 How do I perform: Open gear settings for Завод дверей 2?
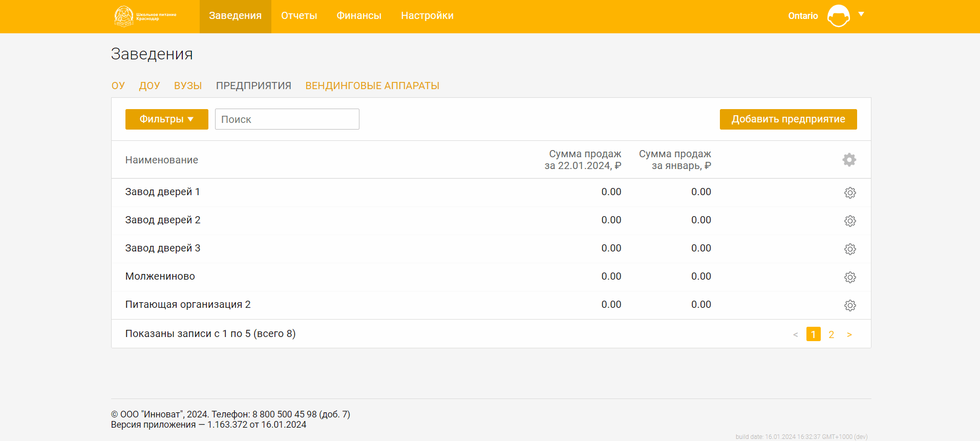tap(849, 221)
